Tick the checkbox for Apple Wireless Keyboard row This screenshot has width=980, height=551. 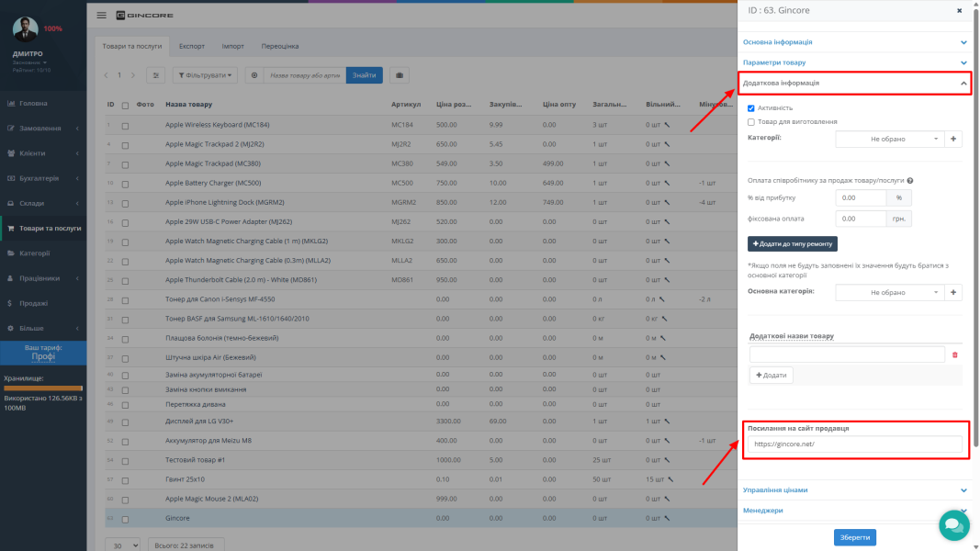[125, 125]
